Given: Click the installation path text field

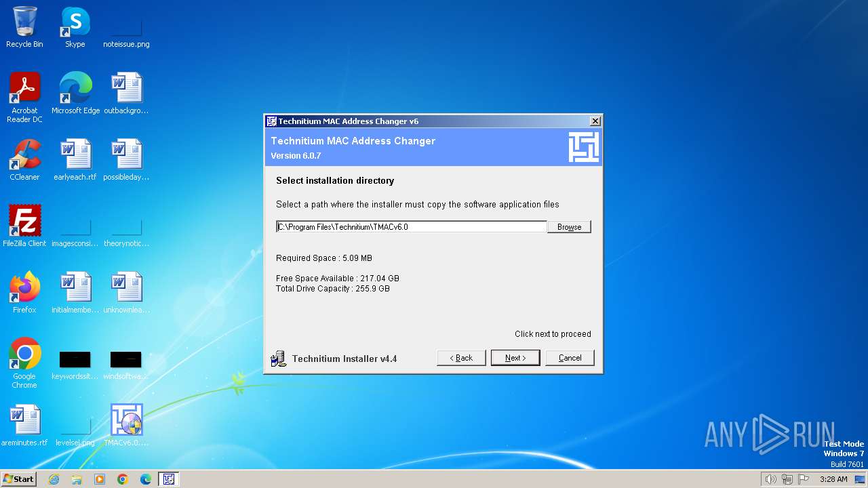Looking at the screenshot, I should point(411,227).
